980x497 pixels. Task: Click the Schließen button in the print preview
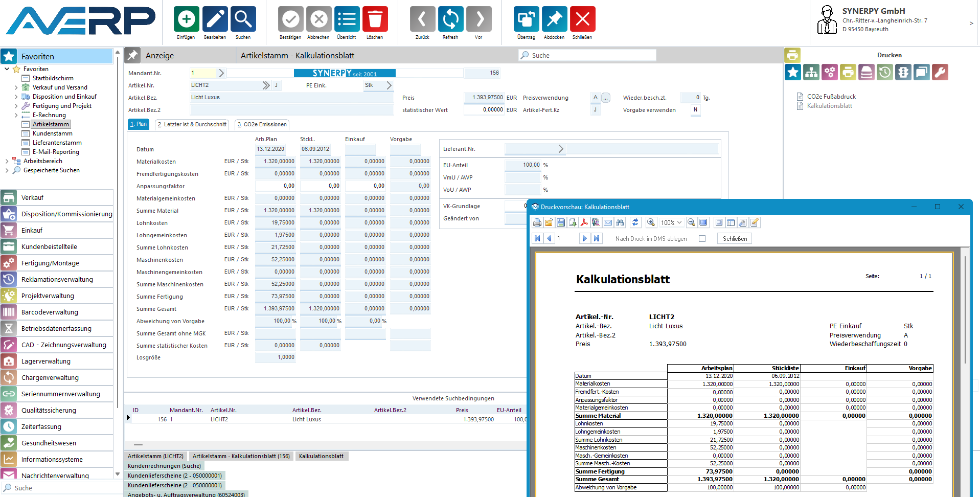735,239
